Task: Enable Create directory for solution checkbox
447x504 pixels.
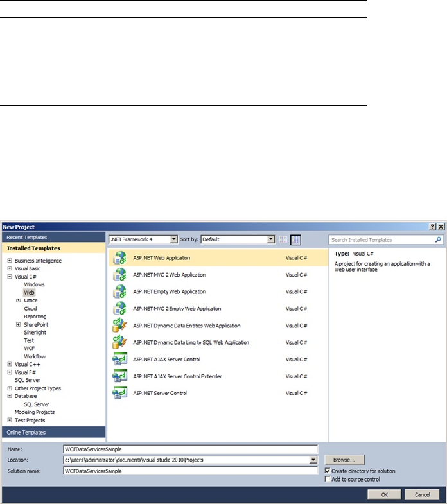Action: [x=328, y=471]
